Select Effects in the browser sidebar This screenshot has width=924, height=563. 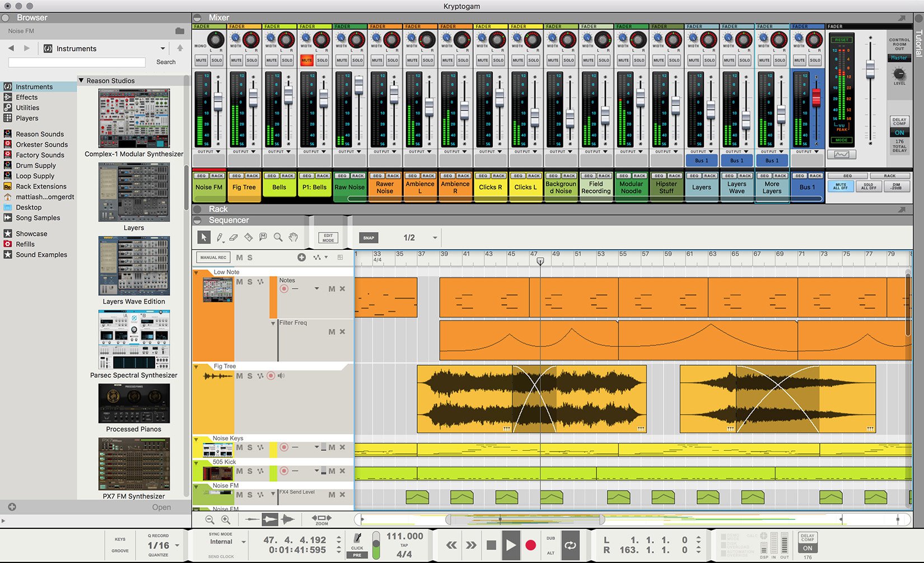click(x=27, y=97)
